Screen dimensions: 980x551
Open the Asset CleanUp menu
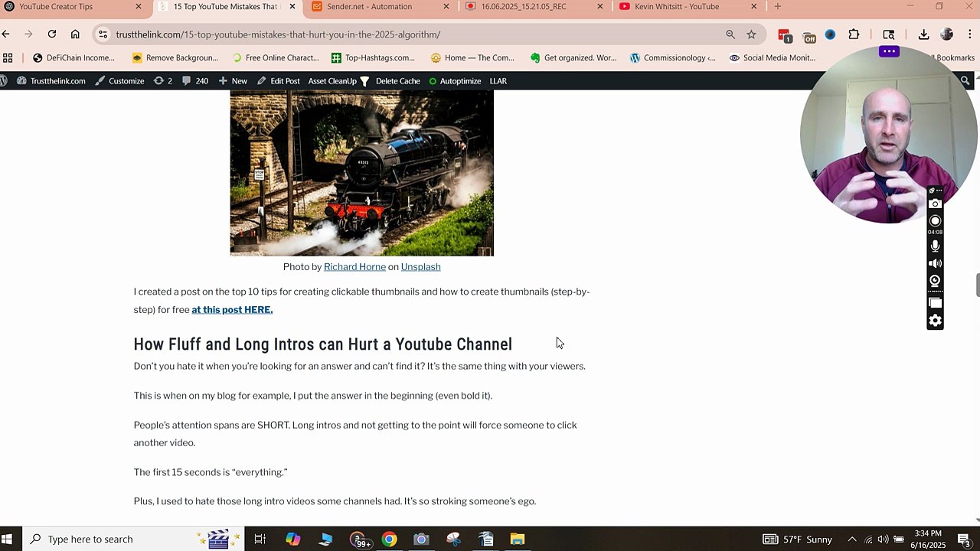coord(338,81)
